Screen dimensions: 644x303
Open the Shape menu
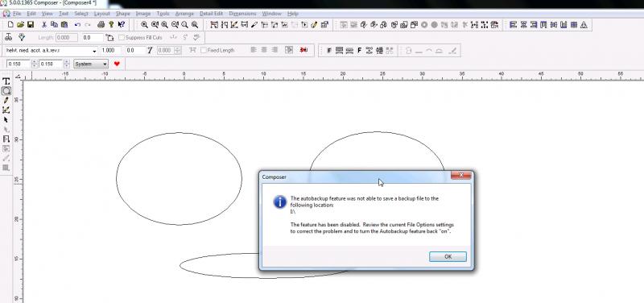click(x=123, y=14)
